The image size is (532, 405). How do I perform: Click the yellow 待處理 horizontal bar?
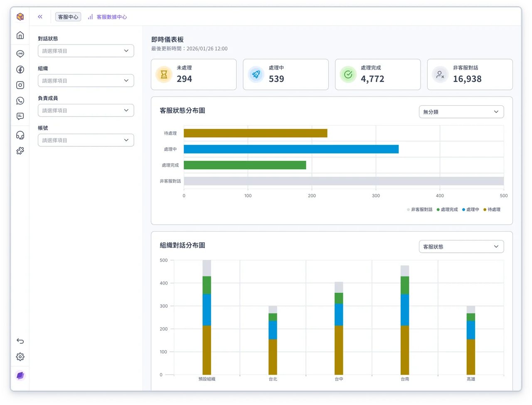click(256, 133)
